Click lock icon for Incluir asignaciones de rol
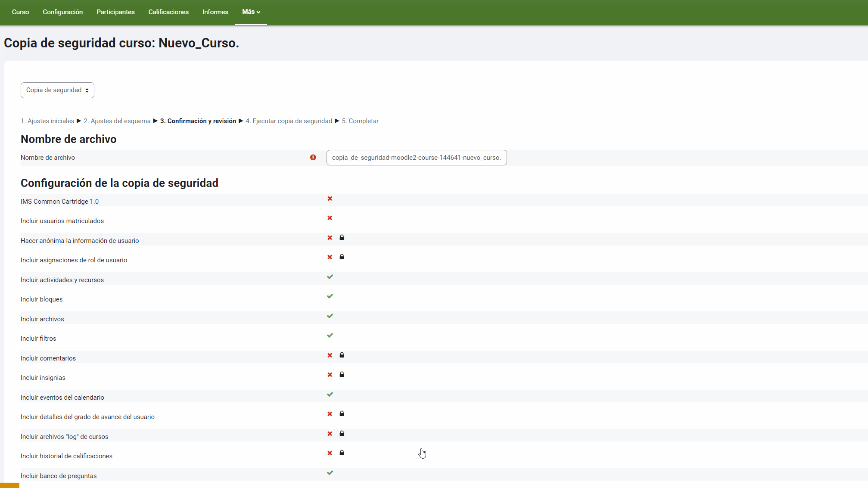Viewport: 868px width, 488px height. (x=342, y=257)
